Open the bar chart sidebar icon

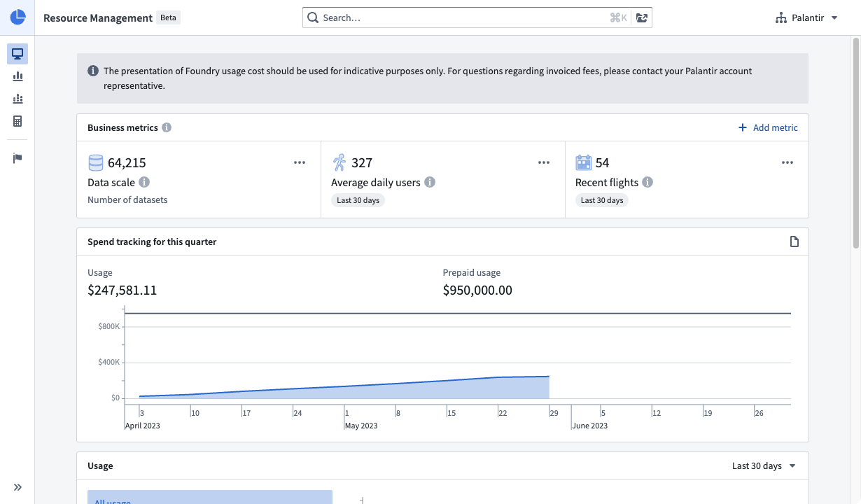17,76
